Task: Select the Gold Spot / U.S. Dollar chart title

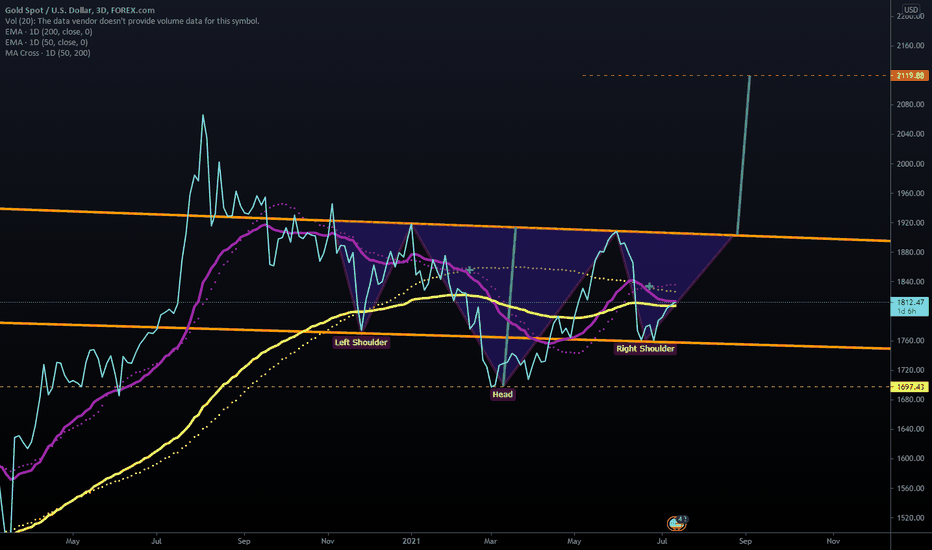Action: coord(80,10)
